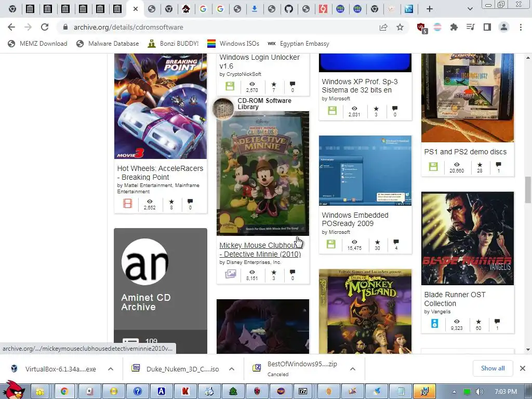Open Chrome three-dot menu
The width and height of the screenshot is (532, 399).
point(521,27)
